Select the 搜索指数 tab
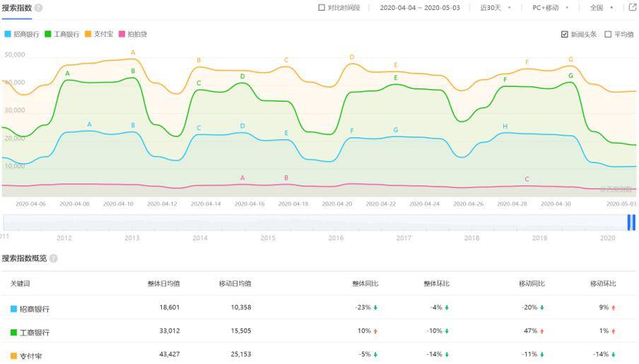The height and width of the screenshot is (364, 639). [17, 8]
